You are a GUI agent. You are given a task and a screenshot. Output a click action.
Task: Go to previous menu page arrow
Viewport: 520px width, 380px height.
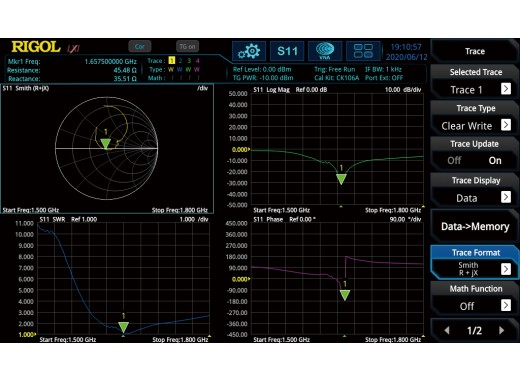click(x=447, y=330)
